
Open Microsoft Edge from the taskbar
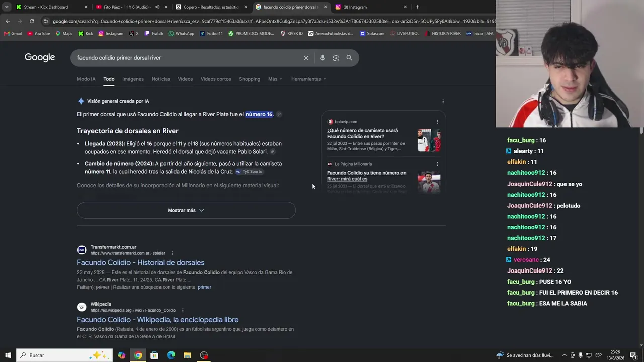click(171, 355)
